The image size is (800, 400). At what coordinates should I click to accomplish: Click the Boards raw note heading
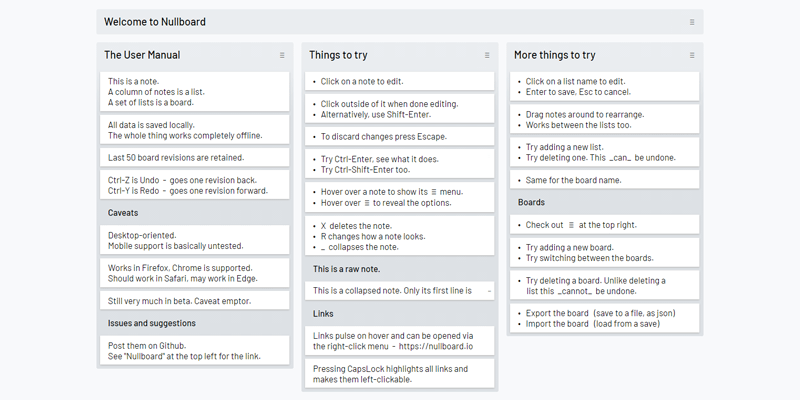click(604, 202)
